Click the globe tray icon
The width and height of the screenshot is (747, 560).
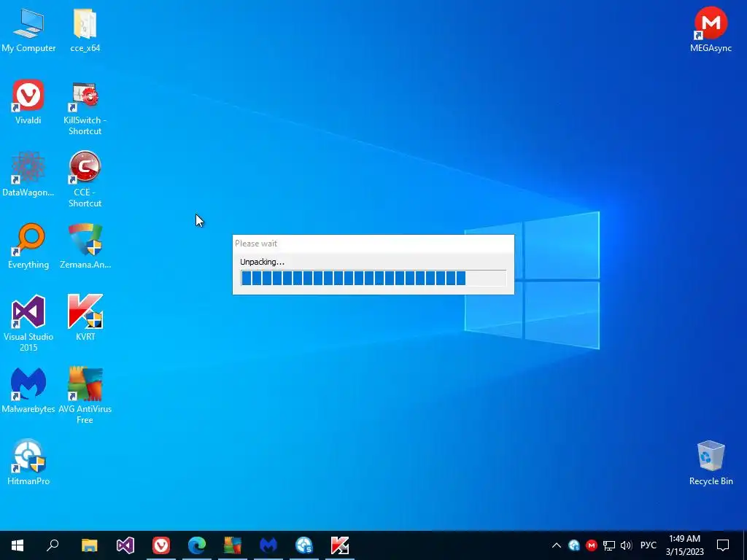click(x=574, y=545)
